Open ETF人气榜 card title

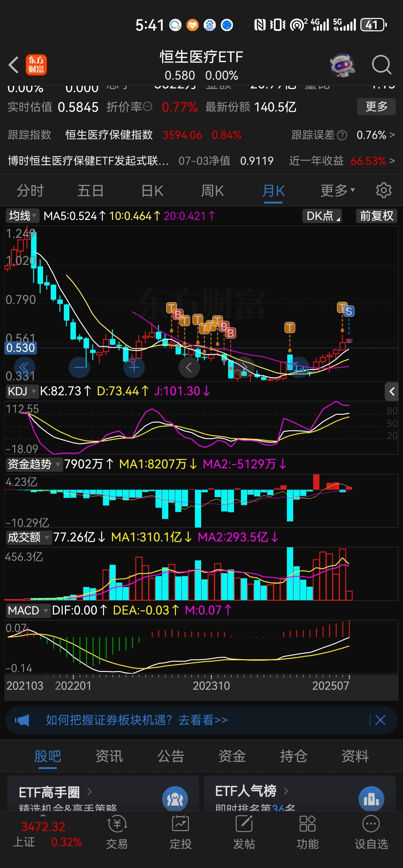coord(246,791)
